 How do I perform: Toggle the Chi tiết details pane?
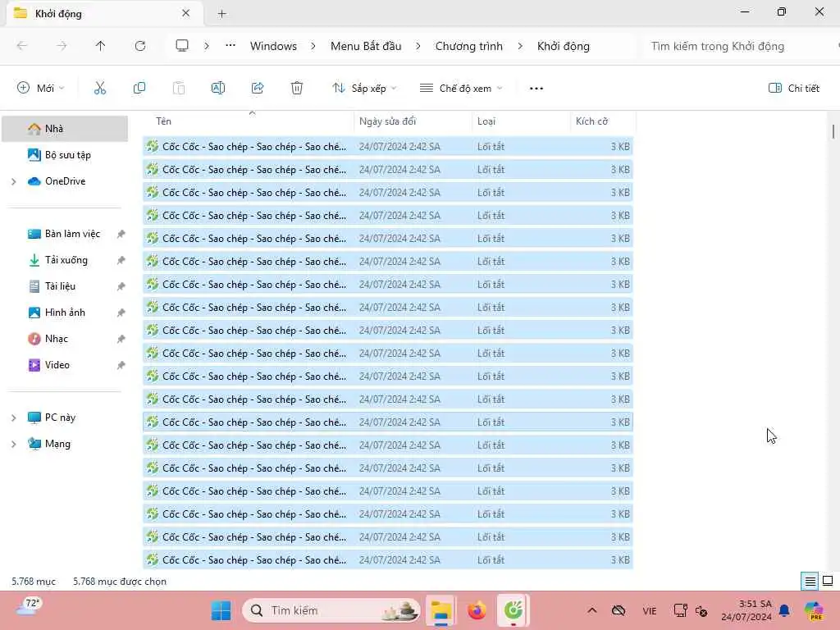click(x=794, y=89)
